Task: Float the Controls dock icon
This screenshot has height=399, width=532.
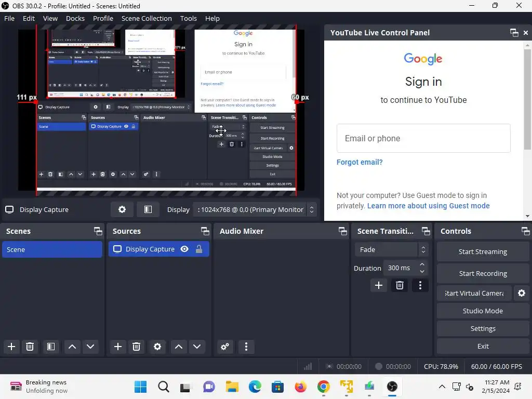Action: [x=526, y=231]
